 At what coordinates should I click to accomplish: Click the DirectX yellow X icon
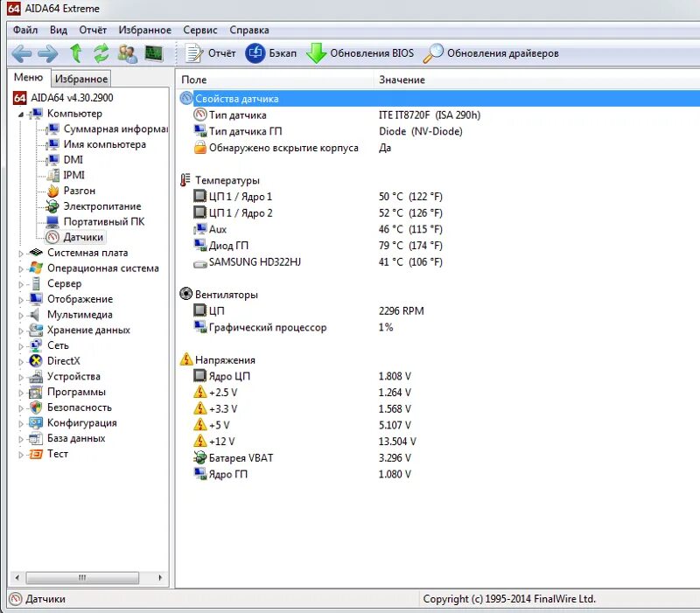[36, 360]
